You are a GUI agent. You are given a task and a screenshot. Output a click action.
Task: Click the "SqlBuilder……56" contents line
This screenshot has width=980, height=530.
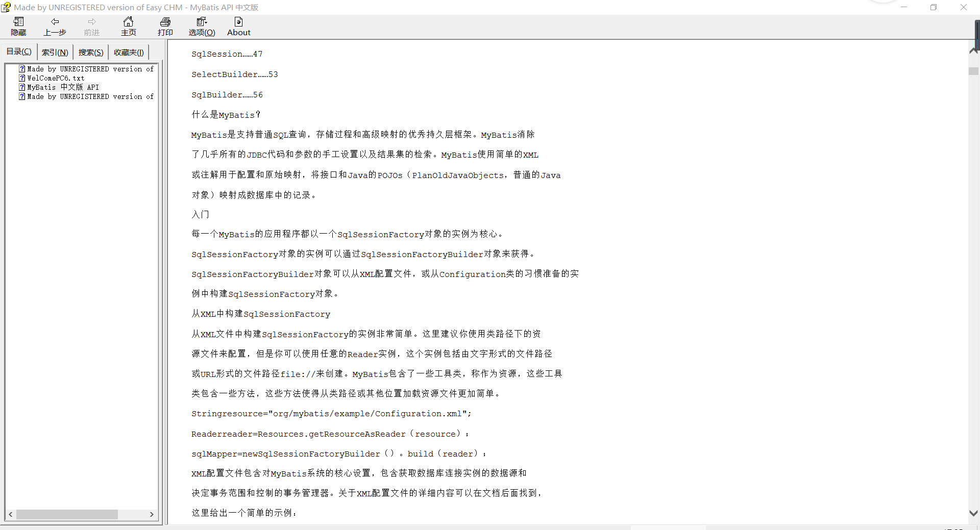click(227, 95)
